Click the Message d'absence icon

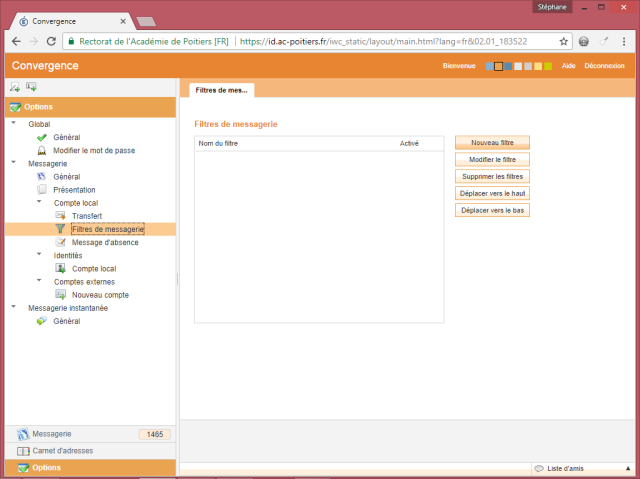pyautogui.click(x=60, y=242)
